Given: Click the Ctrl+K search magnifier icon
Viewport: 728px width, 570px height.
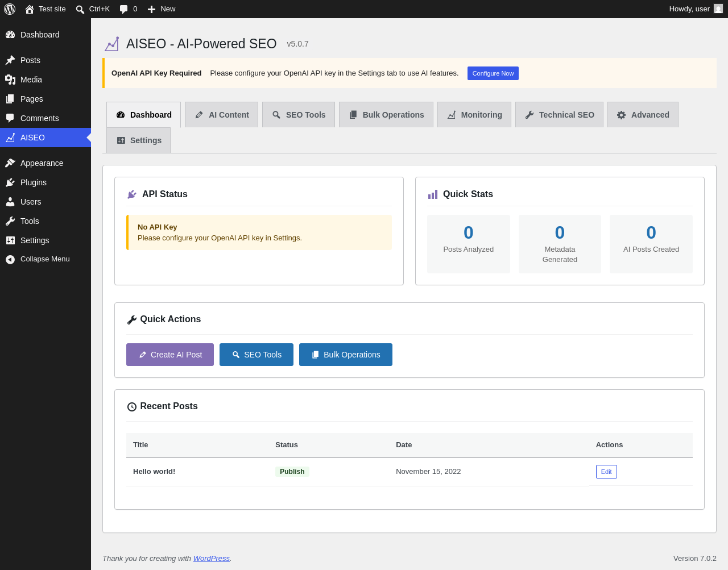Looking at the screenshot, I should click(x=80, y=9).
